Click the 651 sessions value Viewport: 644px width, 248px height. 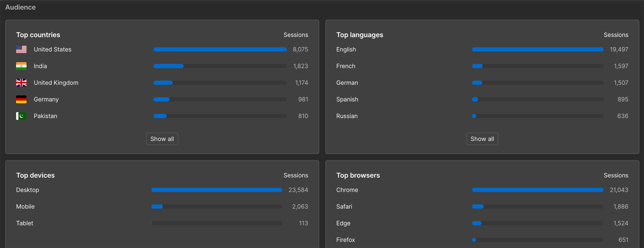pos(623,240)
